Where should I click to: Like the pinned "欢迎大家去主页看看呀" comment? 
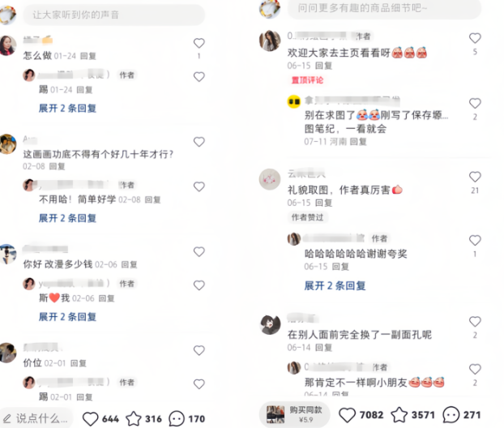click(x=475, y=38)
